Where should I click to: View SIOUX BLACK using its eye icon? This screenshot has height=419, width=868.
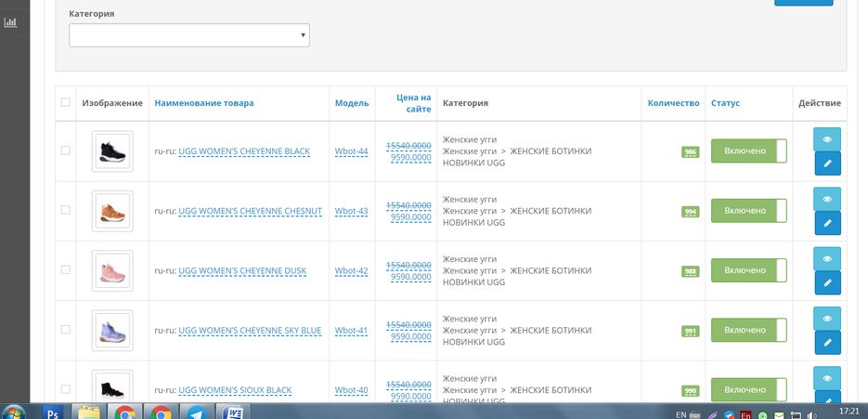click(827, 378)
